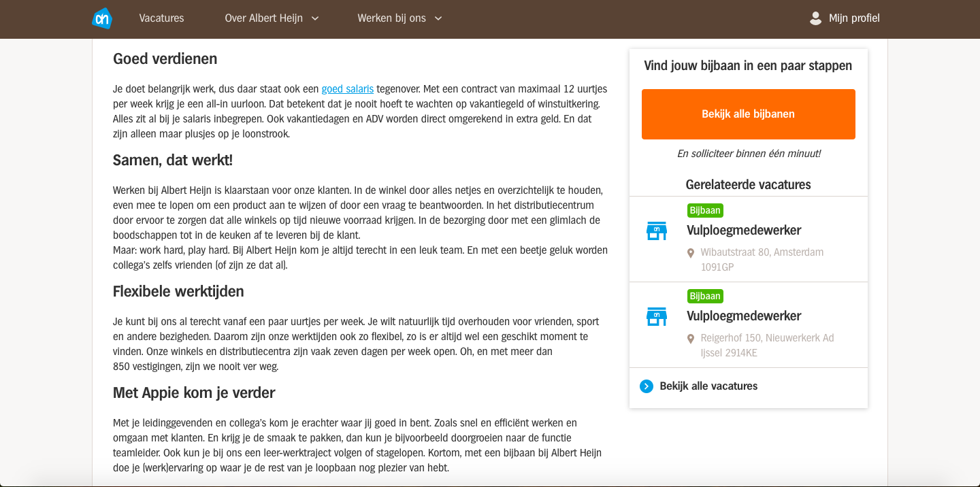Expand the Werken bij ons chevron
980x487 pixels.
[438, 18]
